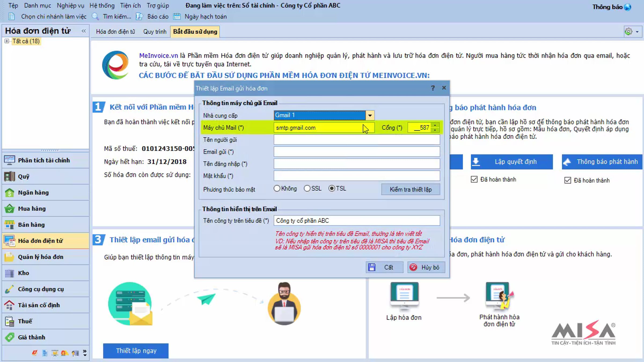Open the Kho inventory module

click(46, 273)
